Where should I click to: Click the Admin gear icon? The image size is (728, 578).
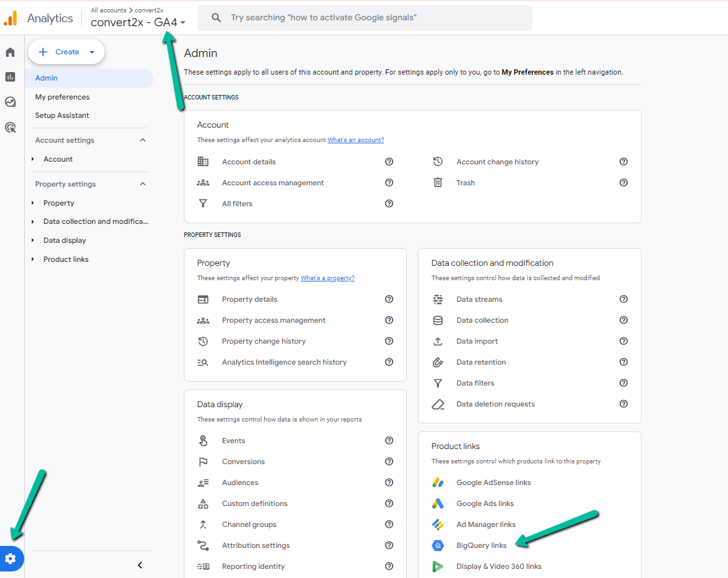click(10, 558)
